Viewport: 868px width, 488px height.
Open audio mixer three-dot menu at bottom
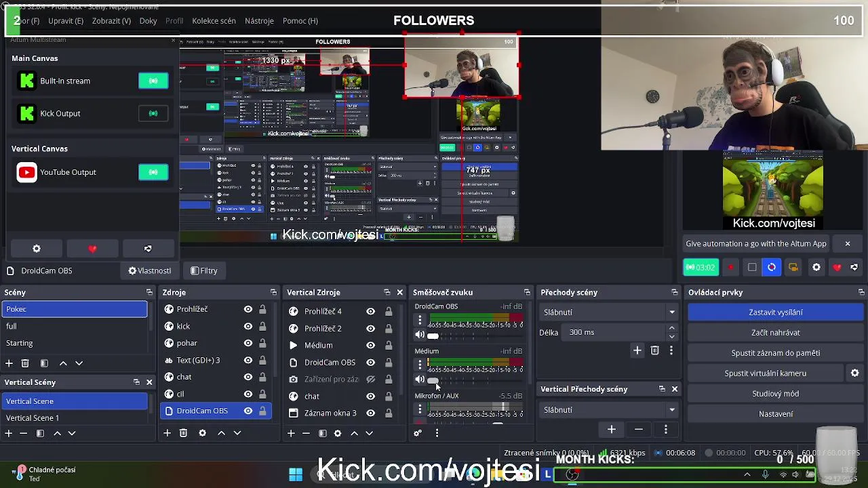[437, 433]
